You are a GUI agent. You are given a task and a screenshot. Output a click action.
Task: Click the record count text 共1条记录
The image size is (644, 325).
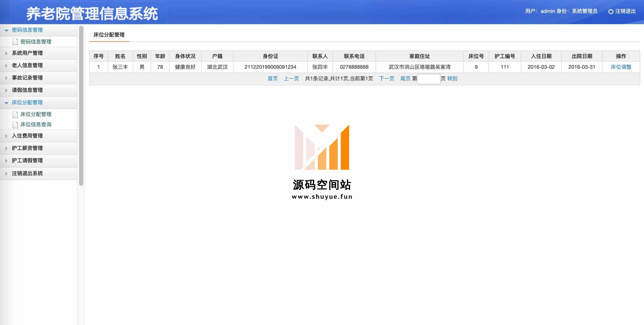tap(317, 78)
